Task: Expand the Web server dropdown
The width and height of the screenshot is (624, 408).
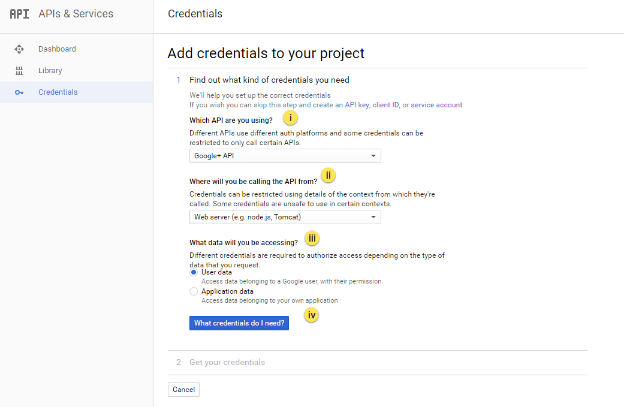Action: pos(285,217)
